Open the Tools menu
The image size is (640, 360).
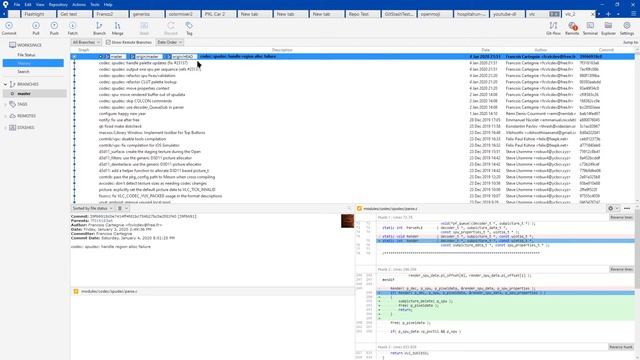point(95,4)
